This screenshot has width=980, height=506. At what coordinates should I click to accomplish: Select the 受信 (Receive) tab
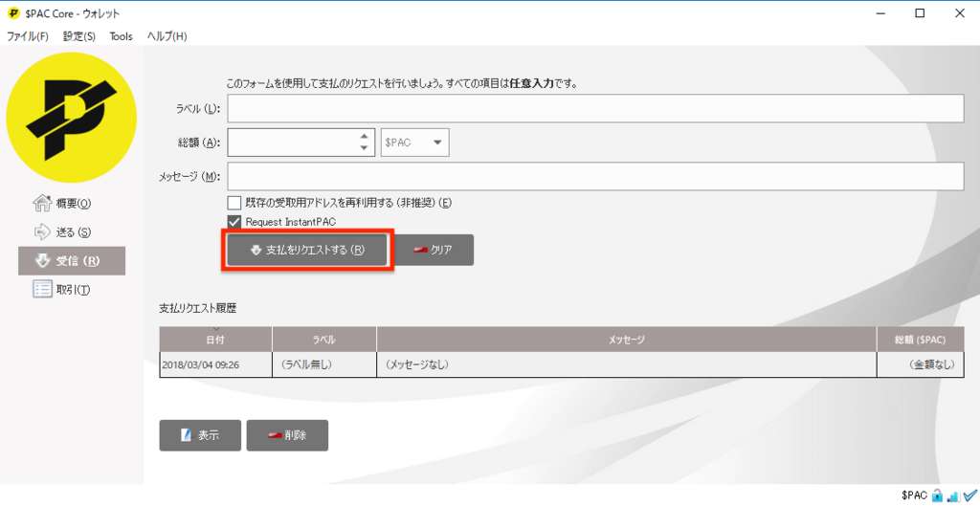(x=72, y=261)
